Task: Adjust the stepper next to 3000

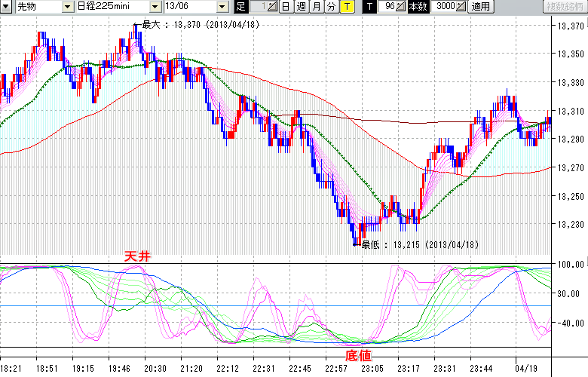Action: [462, 7]
